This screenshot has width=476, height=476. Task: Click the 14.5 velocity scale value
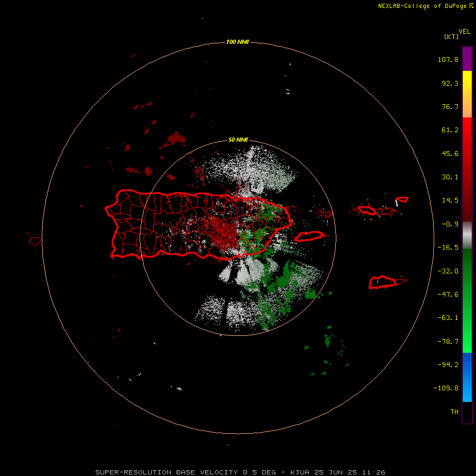coord(450,200)
